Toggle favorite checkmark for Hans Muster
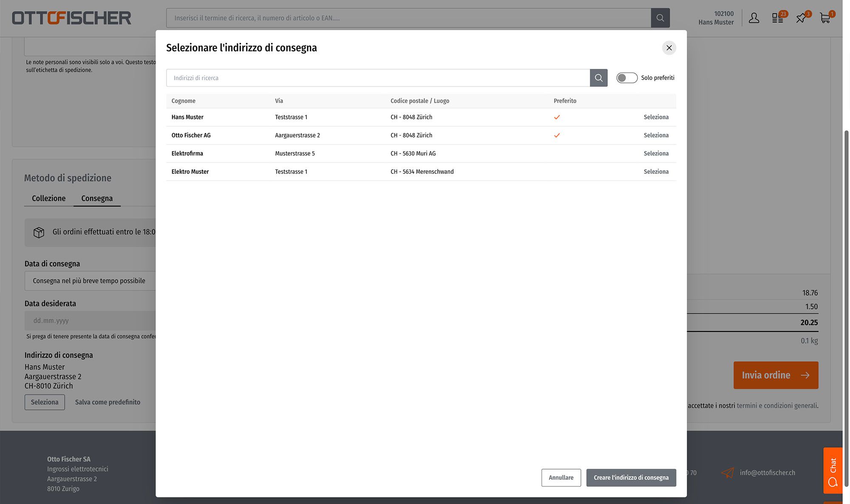This screenshot has width=850, height=504. click(557, 117)
